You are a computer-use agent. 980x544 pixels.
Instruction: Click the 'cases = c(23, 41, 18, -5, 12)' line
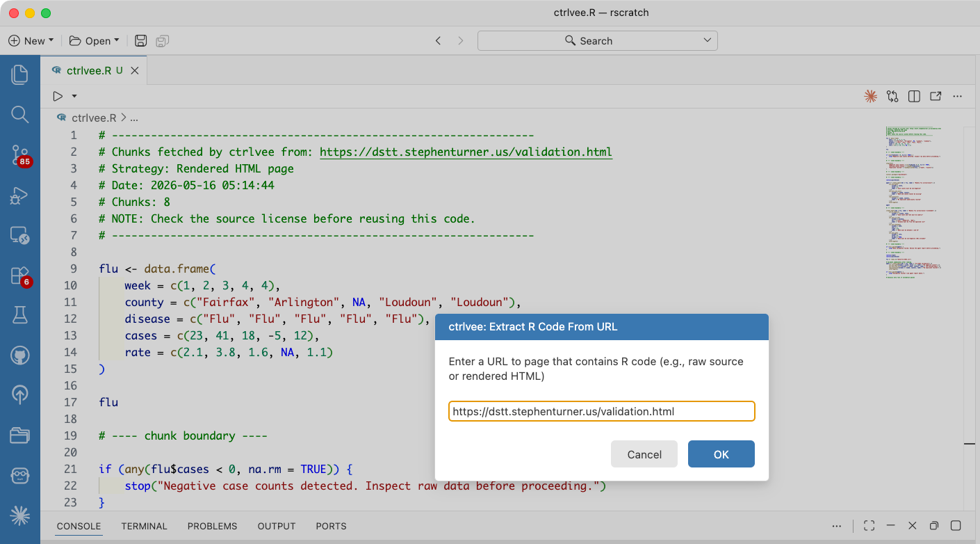(222, 335)
